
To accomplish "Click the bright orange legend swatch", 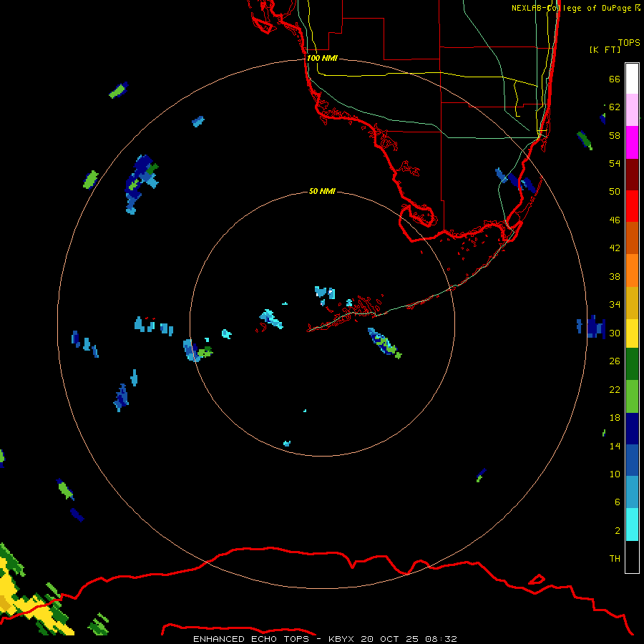I will [632, 270].
